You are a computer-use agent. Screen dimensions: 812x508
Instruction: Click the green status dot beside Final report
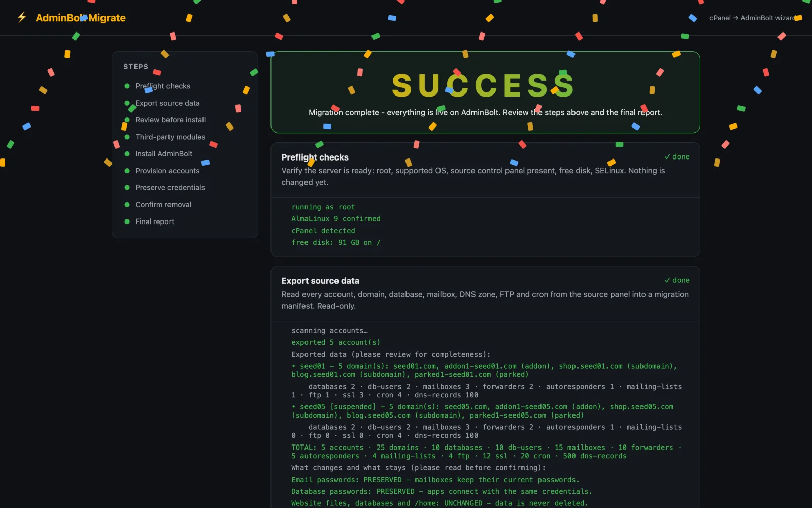point(127,221)
